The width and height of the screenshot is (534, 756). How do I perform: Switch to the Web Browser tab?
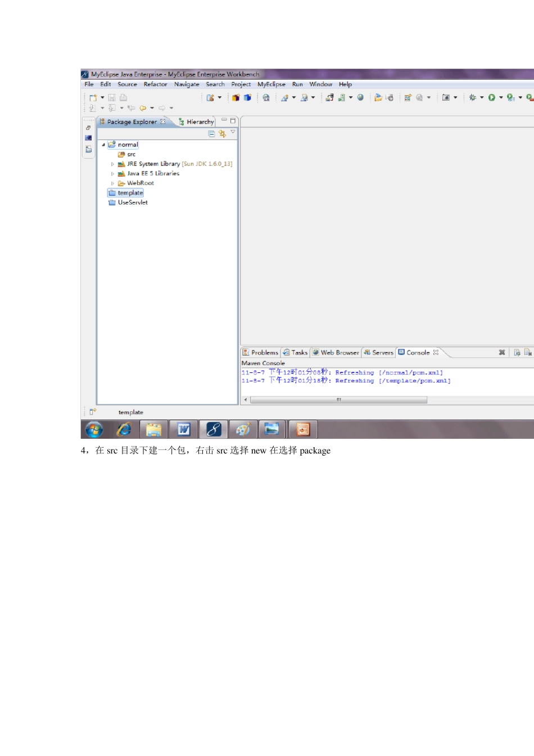(x=336, y=353)
